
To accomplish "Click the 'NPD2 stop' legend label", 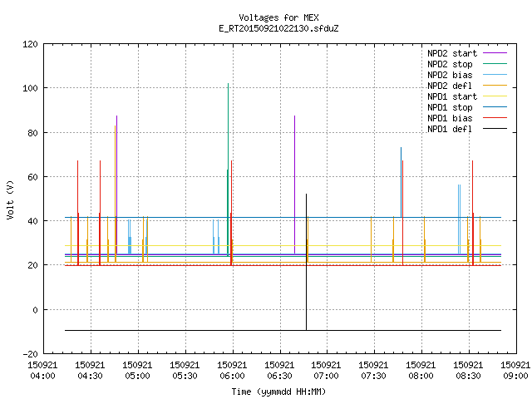I will (450, 64).
